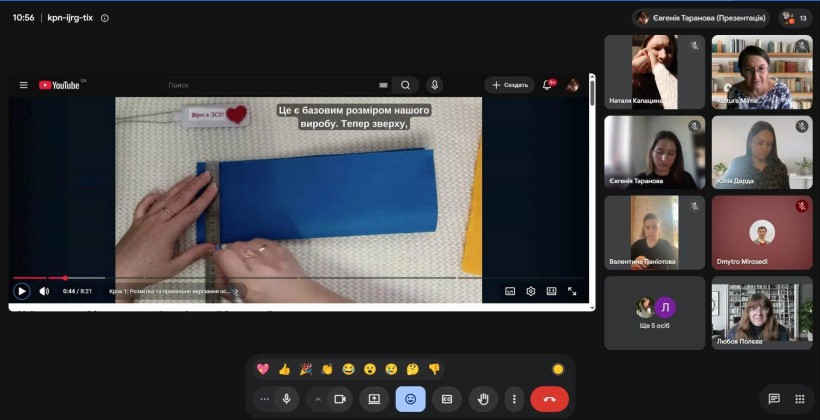Open YouTube notifications bell
820x420 pixels.
(547, 85)
